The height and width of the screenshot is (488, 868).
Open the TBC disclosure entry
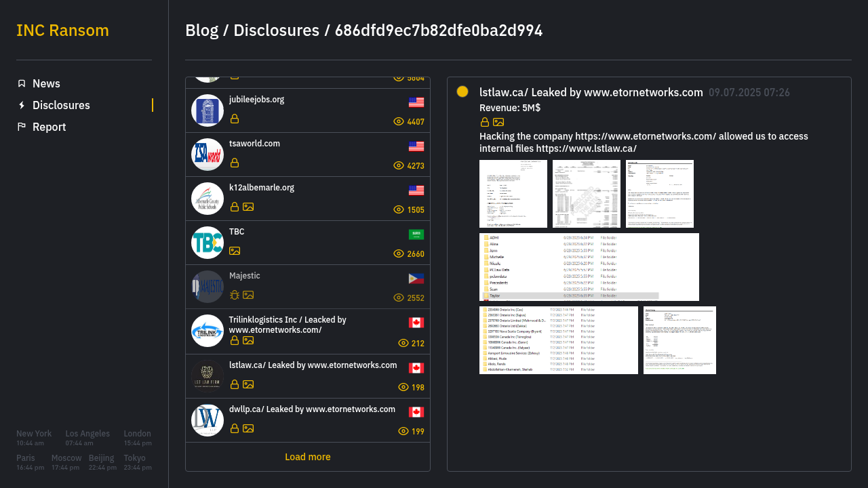[x=308, y=243]
